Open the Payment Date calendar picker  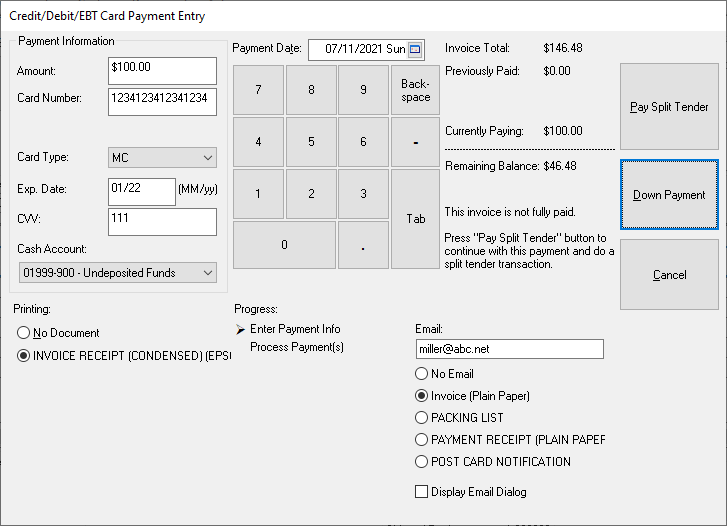(x=416, y=49)
